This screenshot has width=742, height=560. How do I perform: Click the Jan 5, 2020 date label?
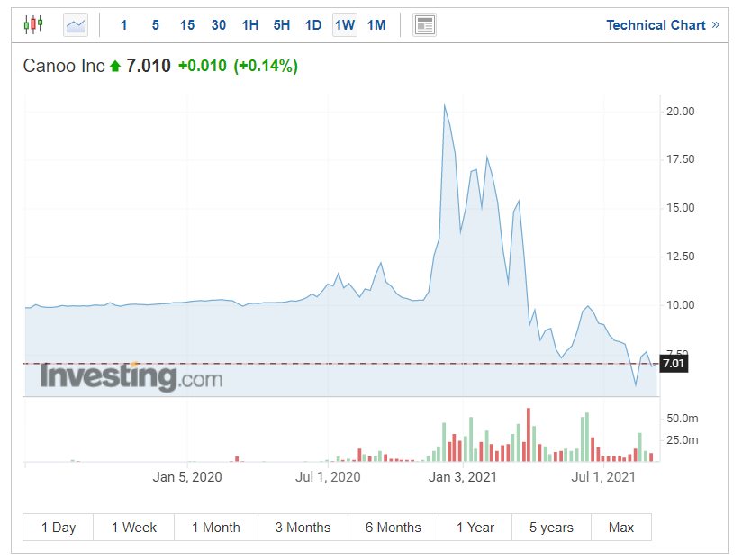(x=187, y=477)
